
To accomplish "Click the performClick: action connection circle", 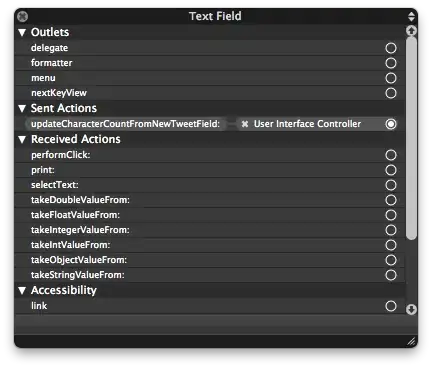I will [391, 155].
